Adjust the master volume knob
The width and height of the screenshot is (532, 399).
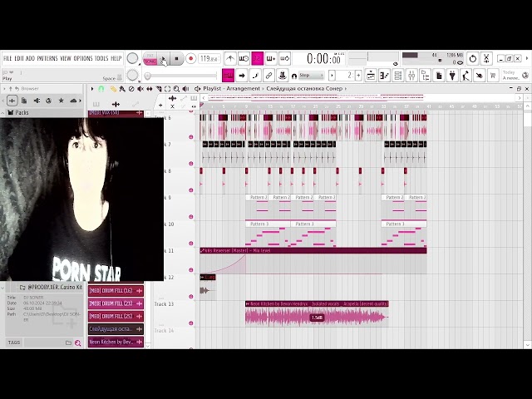point(132,58)
